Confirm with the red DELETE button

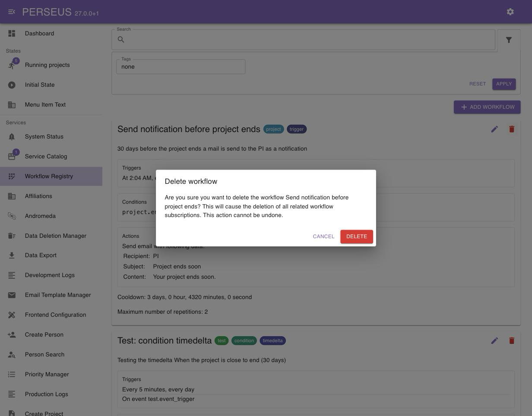(357, 236)
